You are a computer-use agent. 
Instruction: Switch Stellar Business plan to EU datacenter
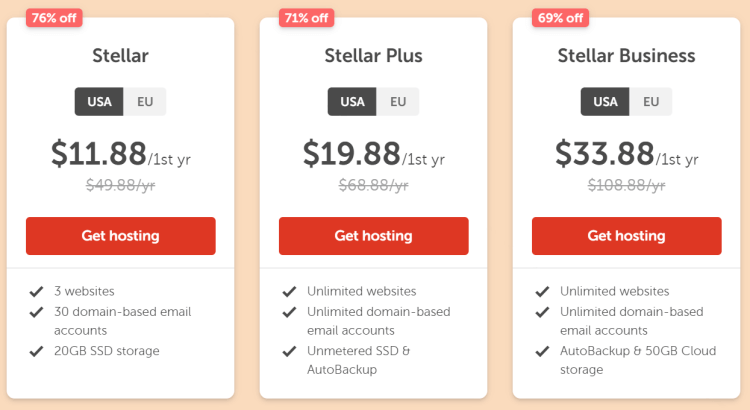pos(651,101)
